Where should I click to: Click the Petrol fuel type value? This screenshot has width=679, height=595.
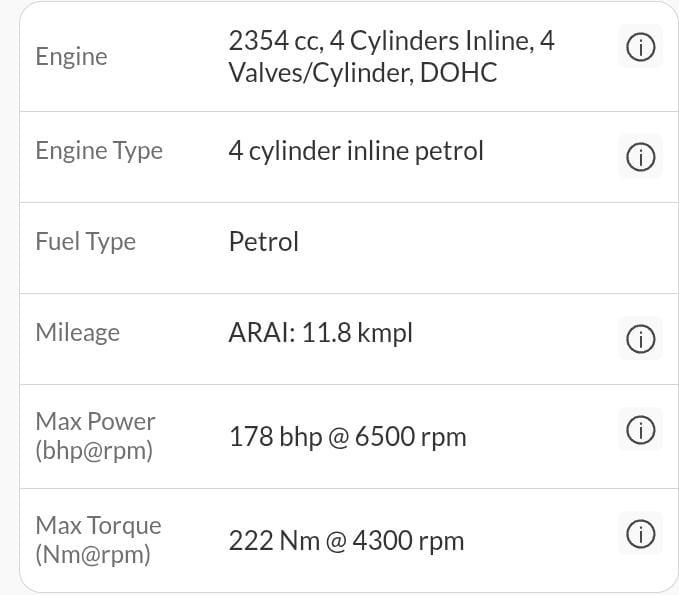(x=264, y=241)
